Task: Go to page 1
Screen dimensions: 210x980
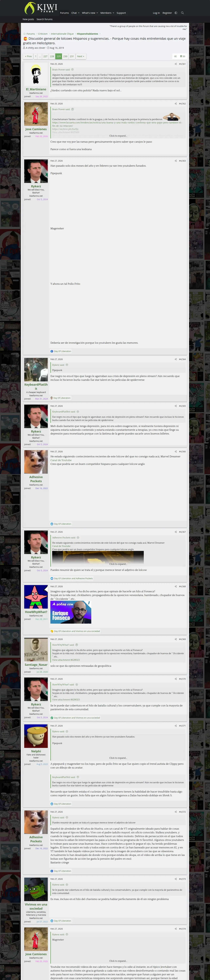Action: coord(35,56)
